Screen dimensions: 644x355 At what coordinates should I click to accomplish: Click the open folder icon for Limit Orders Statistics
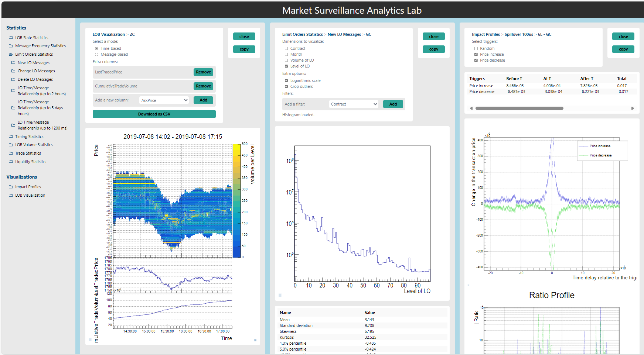[x=11, y=55]
